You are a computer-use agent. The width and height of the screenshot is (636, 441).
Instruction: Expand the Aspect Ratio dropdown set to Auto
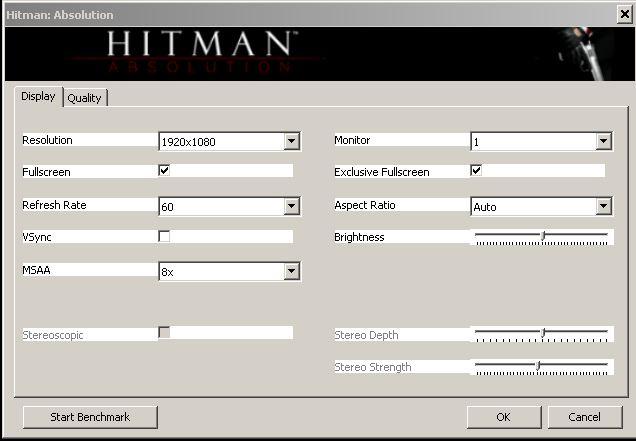coord(542,206)
